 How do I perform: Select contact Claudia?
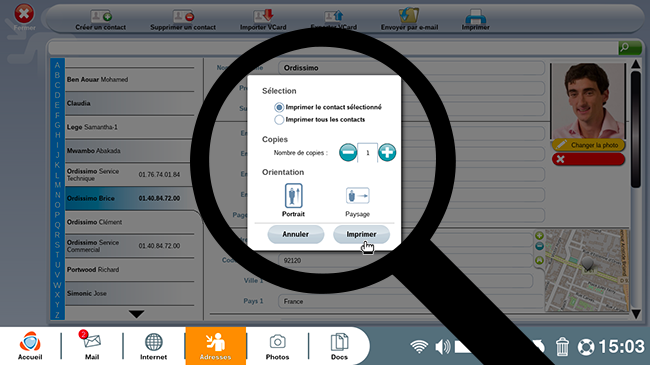coord(130,103)
